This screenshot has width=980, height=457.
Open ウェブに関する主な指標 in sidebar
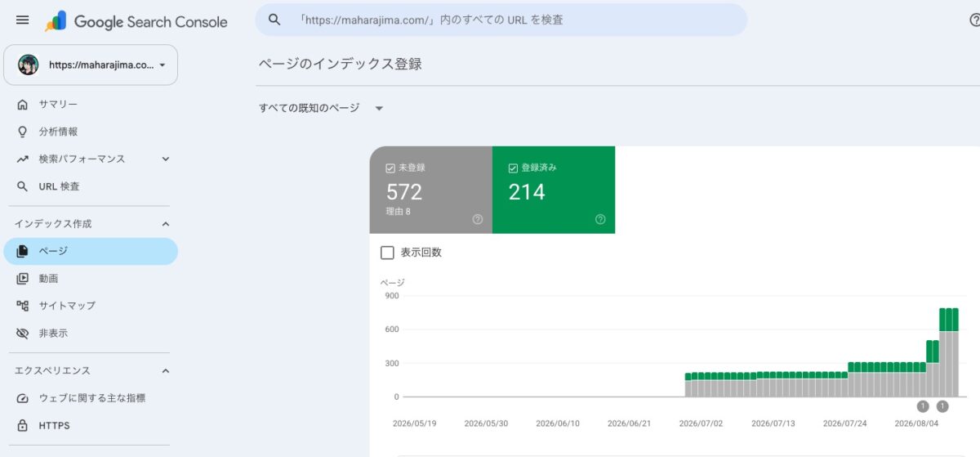pos(91,398)
